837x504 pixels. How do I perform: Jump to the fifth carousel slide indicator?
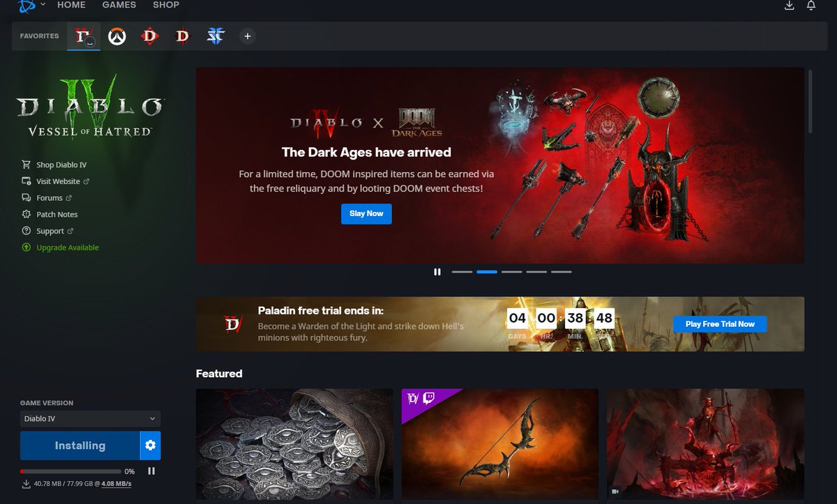tap(561, 272)
